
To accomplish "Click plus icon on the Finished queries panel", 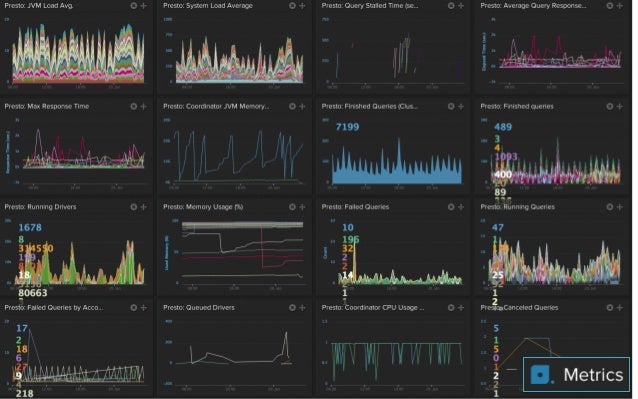I will 620,106.
